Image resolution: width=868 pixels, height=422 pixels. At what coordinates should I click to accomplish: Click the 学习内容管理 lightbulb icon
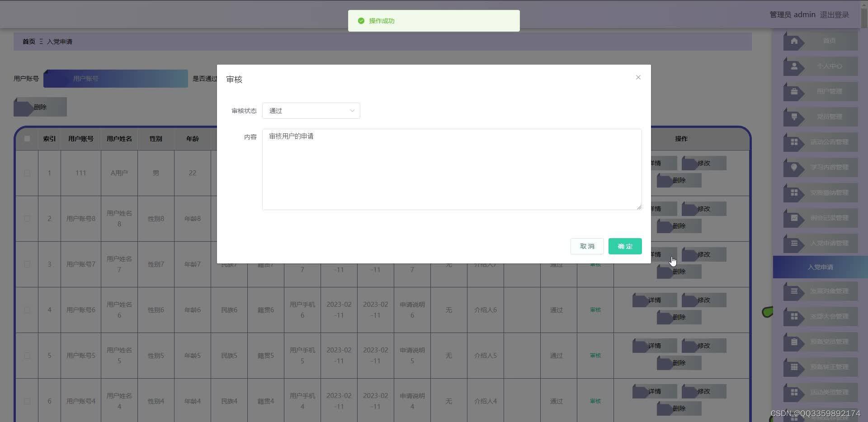794,168
